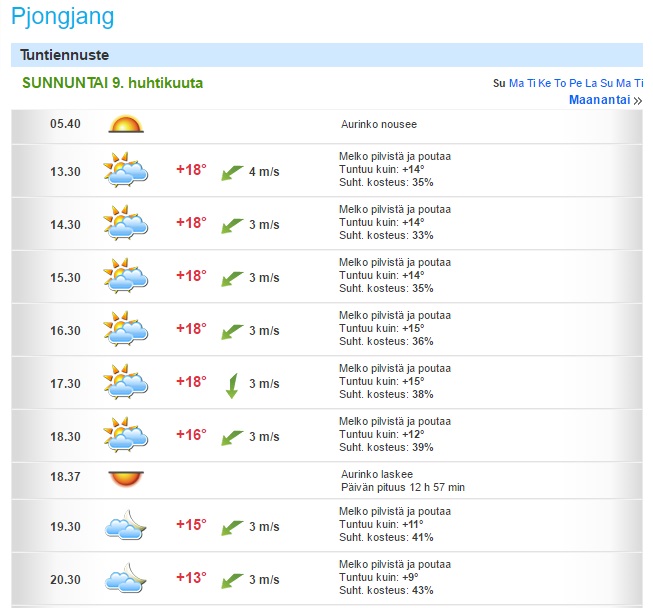
Task: Click the SUNNUNTAI 9. huhtikuuta date heading
Action: [x=112, y=83]
